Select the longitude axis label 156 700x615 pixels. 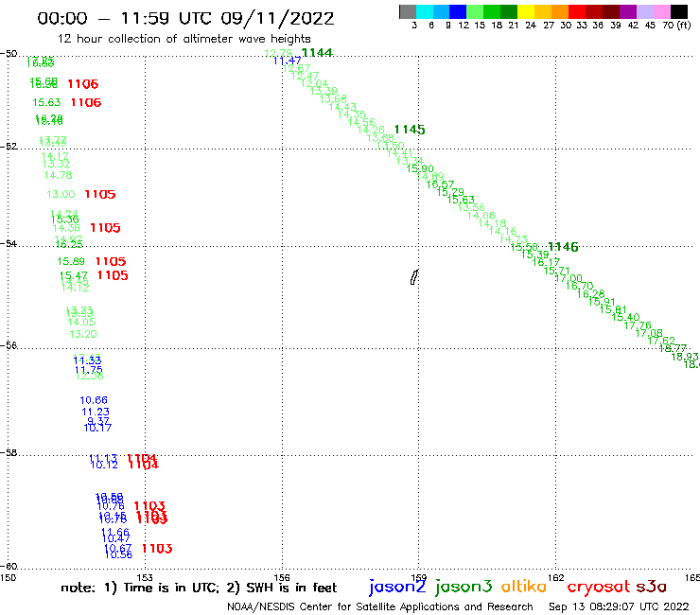point(282,577)
